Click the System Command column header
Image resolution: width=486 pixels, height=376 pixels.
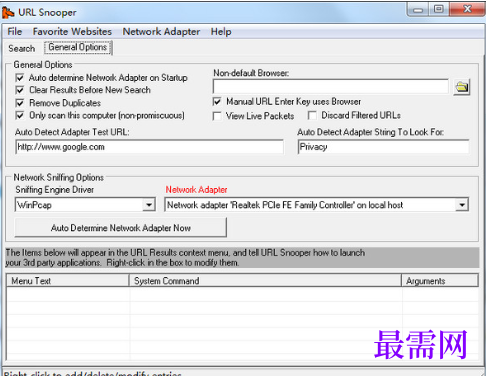266,281
